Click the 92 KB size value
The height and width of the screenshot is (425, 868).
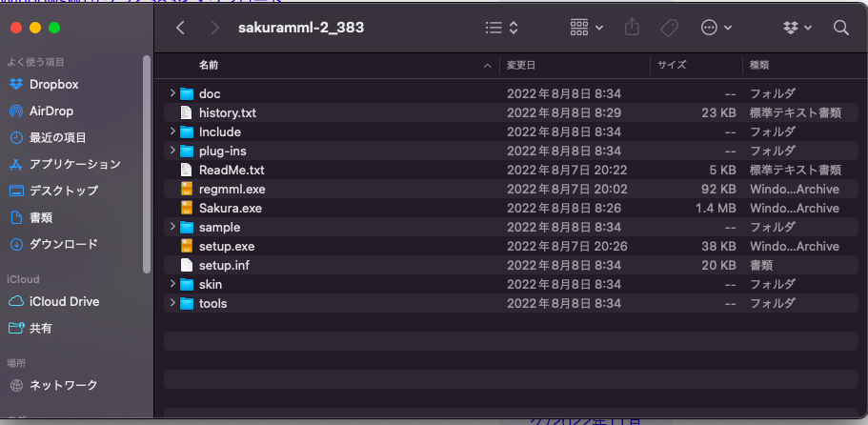pos(718,190)
